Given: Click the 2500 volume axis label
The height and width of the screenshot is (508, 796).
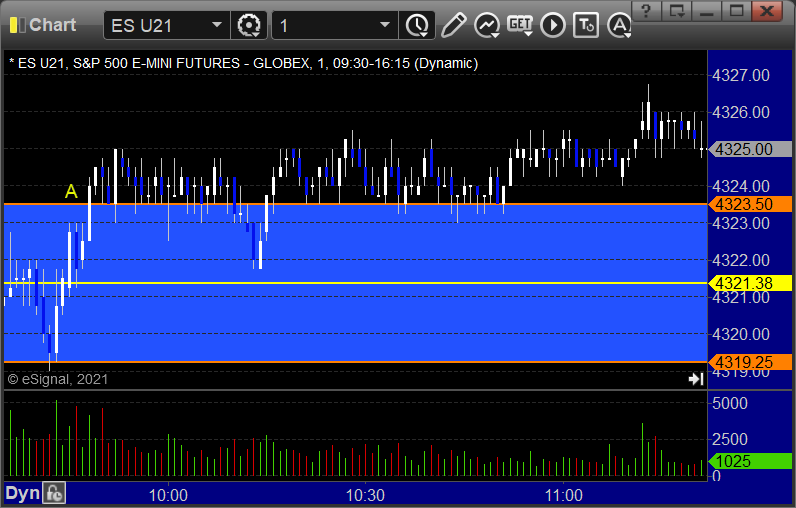Looking at the screenshot, I should pos(729,439).
